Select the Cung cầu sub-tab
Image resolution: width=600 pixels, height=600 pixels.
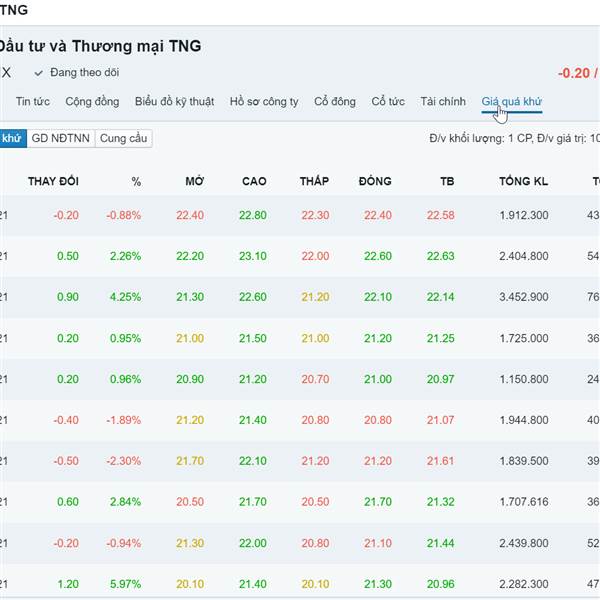[123, 138]
